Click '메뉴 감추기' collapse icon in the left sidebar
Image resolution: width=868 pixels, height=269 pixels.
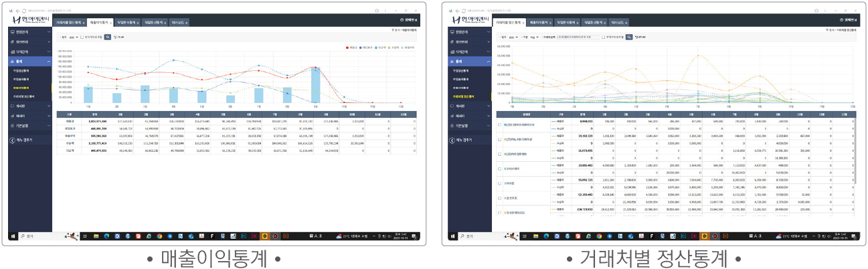13,140
